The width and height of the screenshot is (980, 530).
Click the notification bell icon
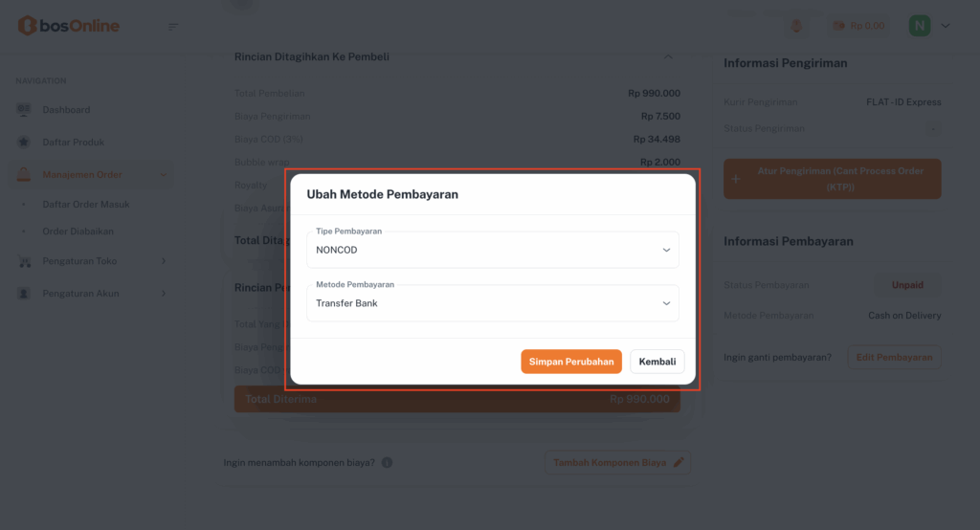click(x=796, y=26)
